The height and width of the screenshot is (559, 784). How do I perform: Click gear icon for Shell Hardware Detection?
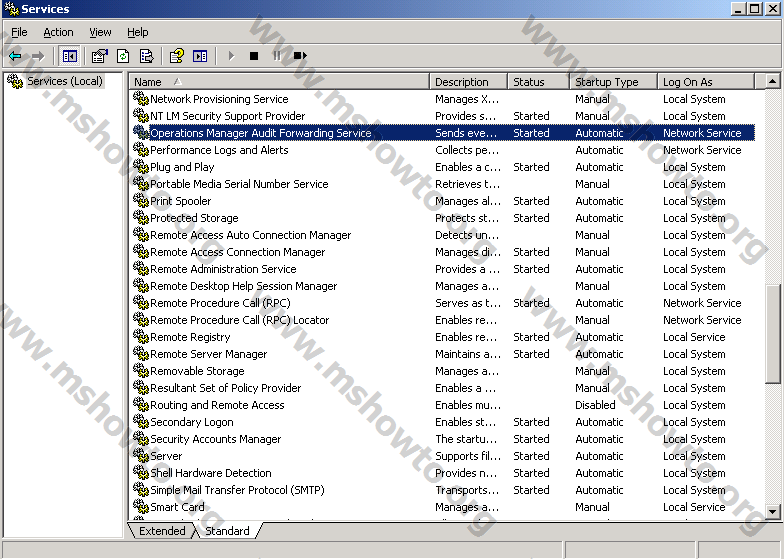[141, 472]
